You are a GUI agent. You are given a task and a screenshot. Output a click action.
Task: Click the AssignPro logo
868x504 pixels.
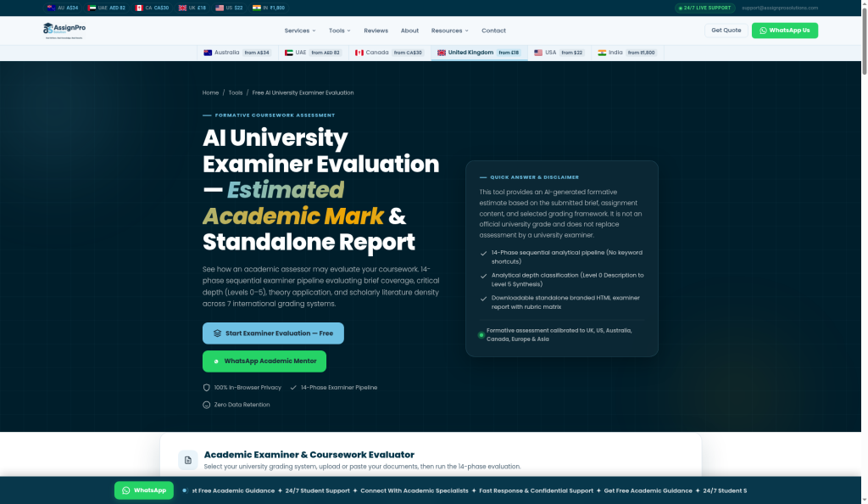click(64, 31)
